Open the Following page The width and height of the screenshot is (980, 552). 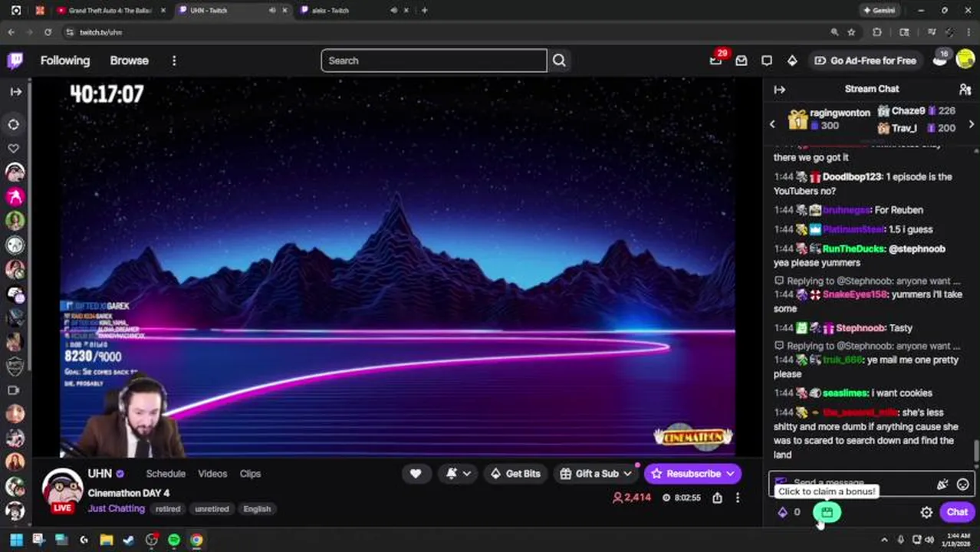(x=65, y=61)
